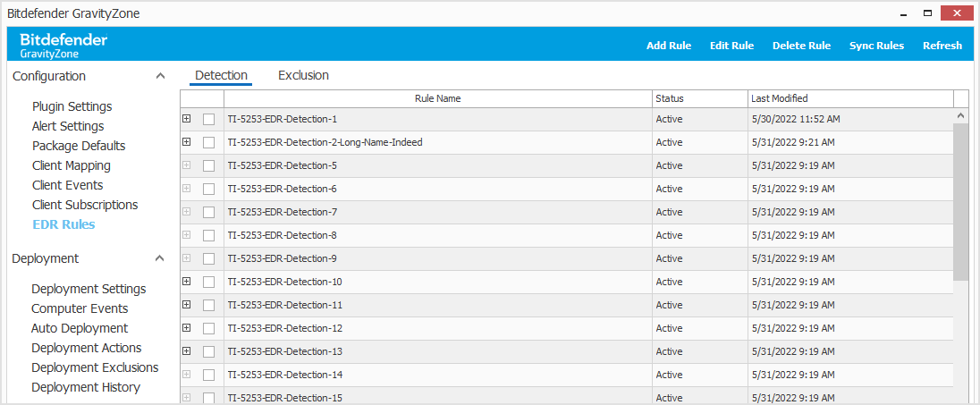Click the scrollbar up arrow

pos(961,116)
